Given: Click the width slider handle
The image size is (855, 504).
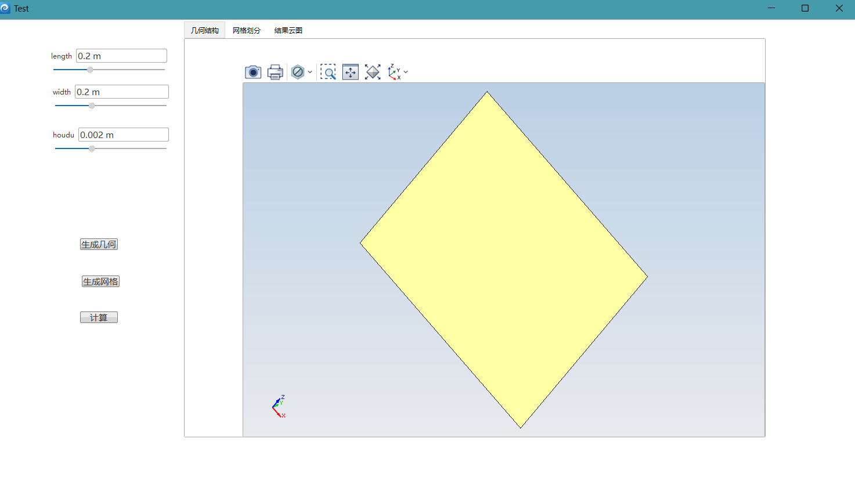Looking at the screenshot, I should click(92, 106).
